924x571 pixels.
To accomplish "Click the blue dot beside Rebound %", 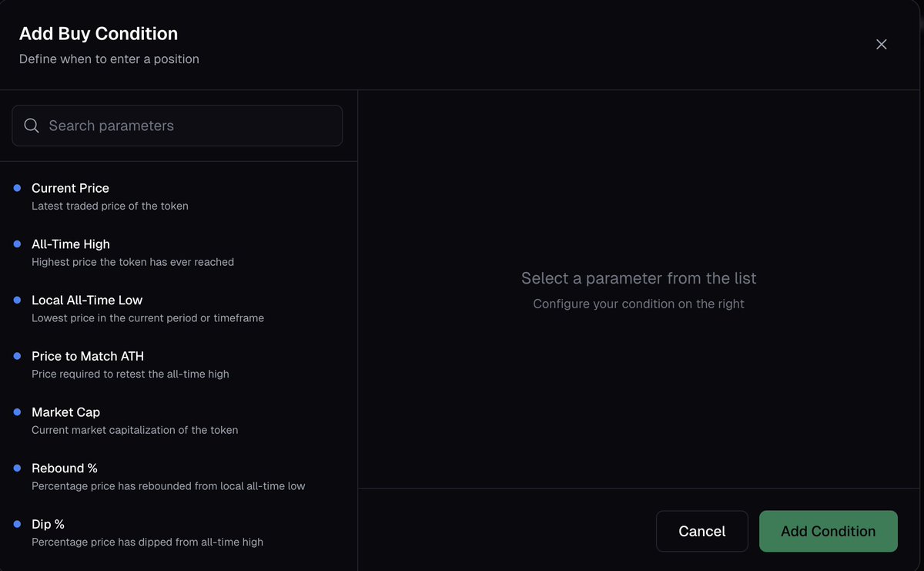I will point(17,468).
